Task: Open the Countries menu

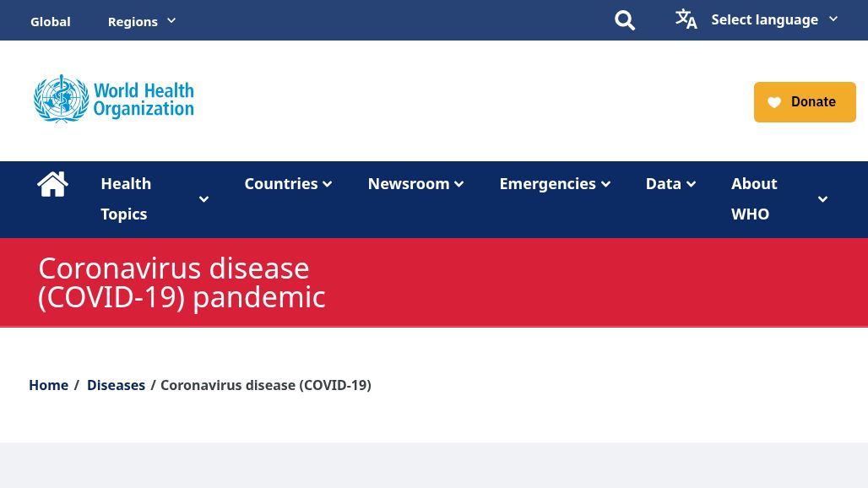Action: 288,184
